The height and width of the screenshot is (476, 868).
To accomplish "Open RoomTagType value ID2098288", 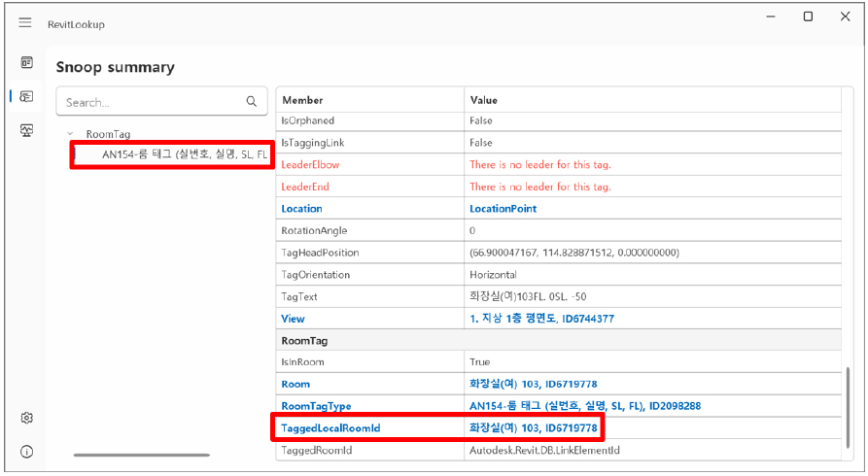I will (585, 406).
